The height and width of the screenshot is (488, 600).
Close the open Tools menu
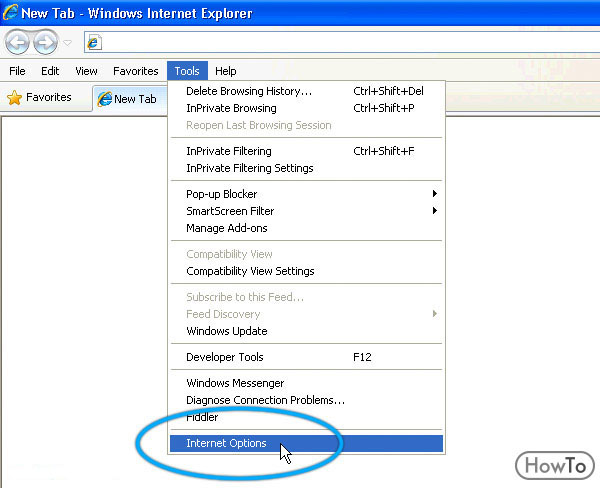(x=187, y=71)
